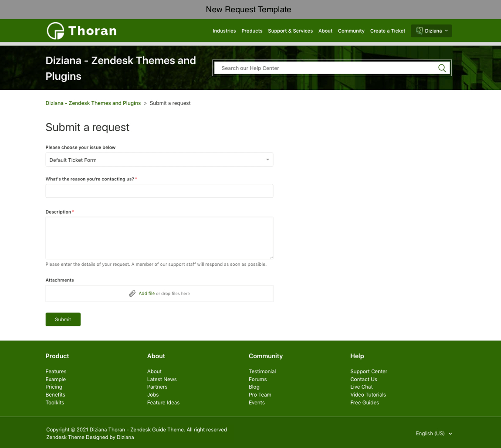
Task: Visit the Pricing footer link
Action: coord(54,387)
